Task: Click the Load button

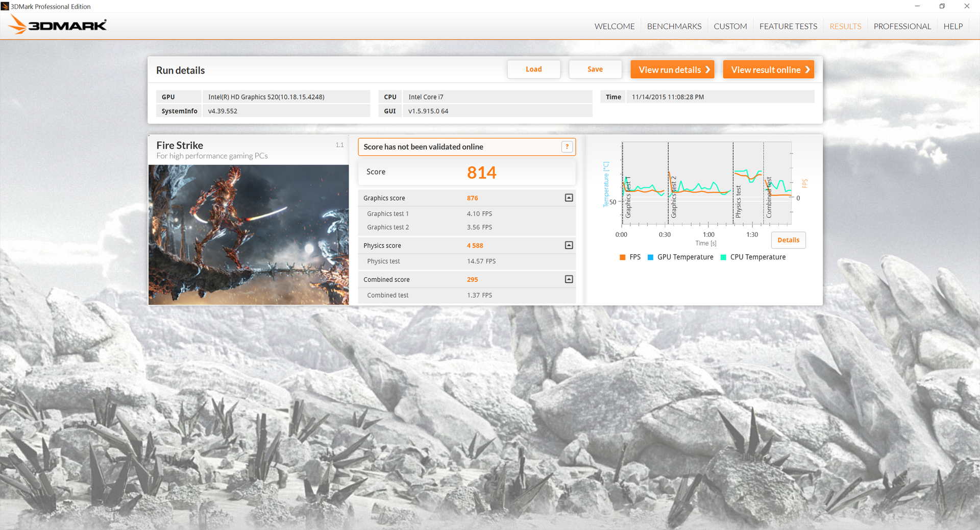Action: point(534,69)
